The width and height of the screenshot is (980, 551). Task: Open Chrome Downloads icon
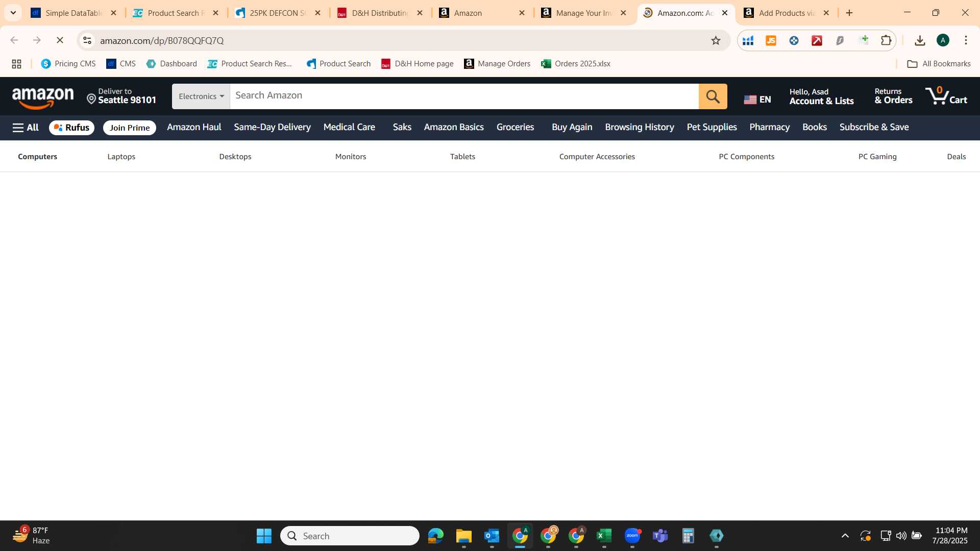[920, 40]
